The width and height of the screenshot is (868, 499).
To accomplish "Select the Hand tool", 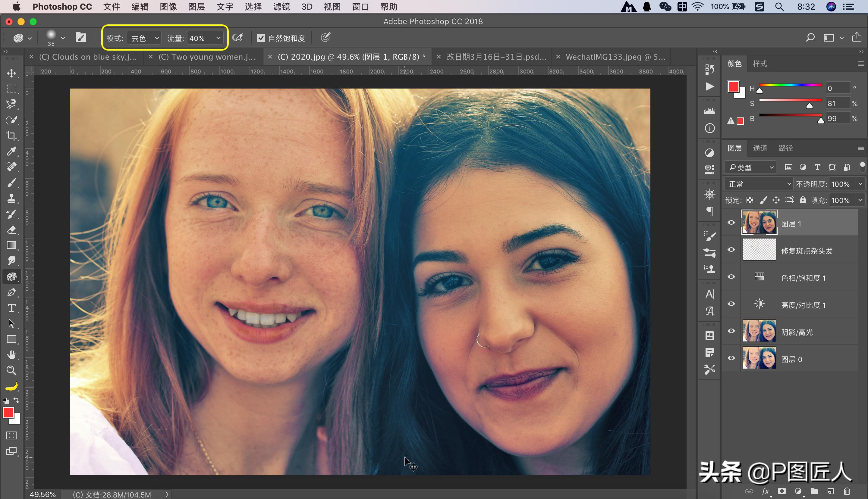I will pos(11,355).
